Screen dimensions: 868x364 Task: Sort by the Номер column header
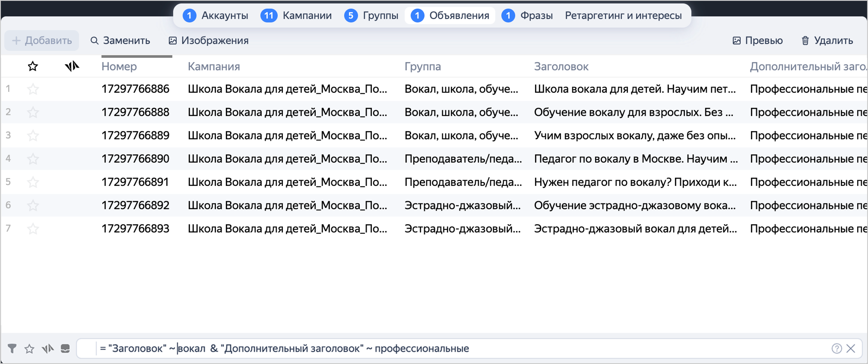[x=119, y=66]
